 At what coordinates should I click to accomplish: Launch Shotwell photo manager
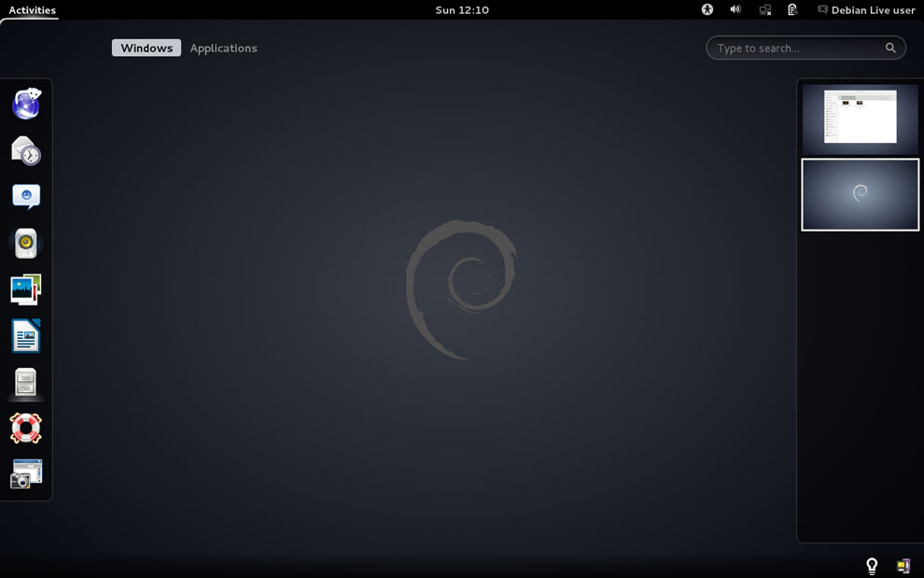coord(26,289)
